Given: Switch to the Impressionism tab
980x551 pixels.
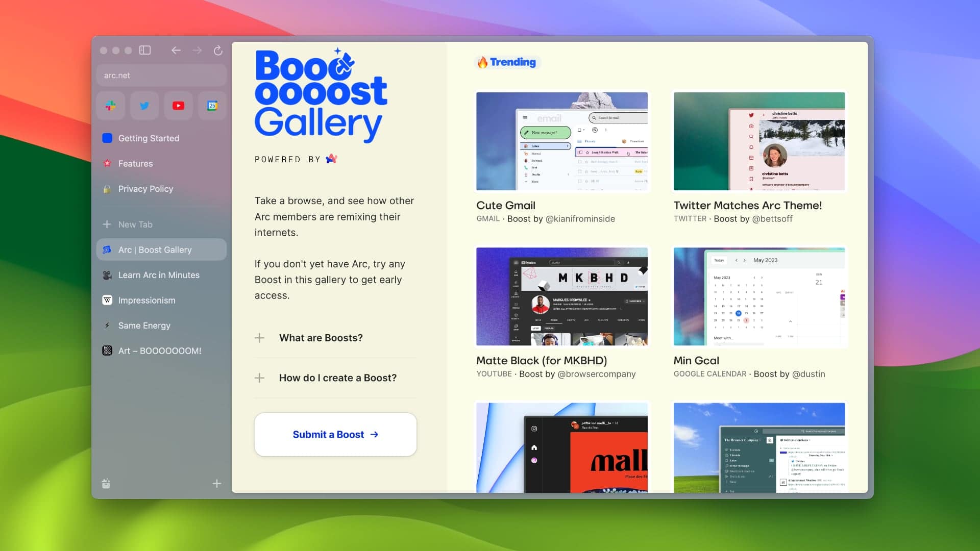Looking at the screenshot, I should (x=146, y=300).
